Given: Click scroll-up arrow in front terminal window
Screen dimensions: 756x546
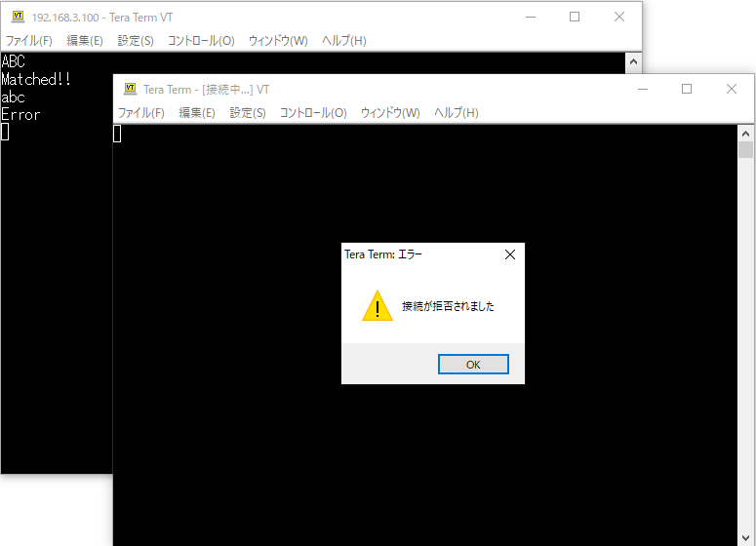Looking at the screenshot, I should click(x=745, y=134).
